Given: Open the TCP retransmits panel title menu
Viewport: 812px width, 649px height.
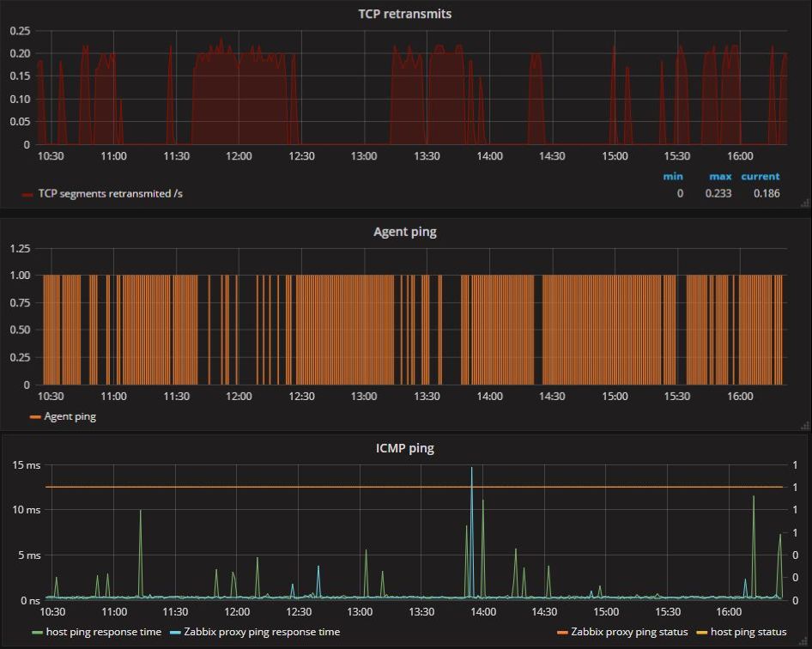Looking at the screenshot, I should tap(405, 14).
